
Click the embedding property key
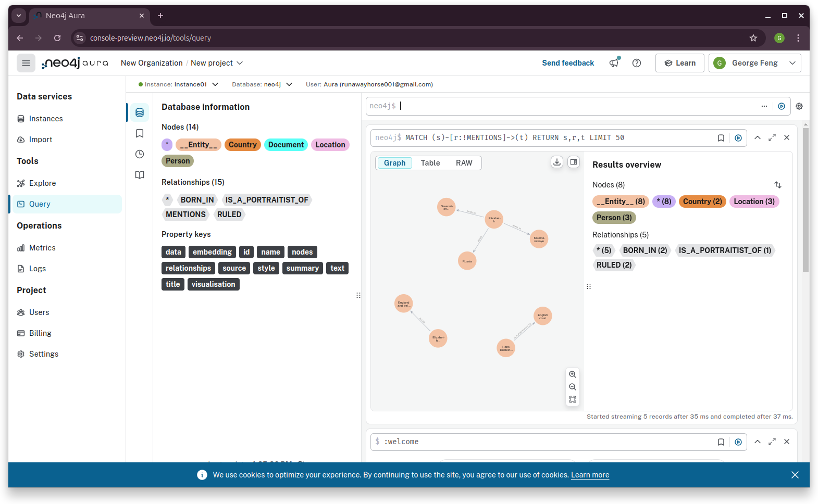(212, 252)
